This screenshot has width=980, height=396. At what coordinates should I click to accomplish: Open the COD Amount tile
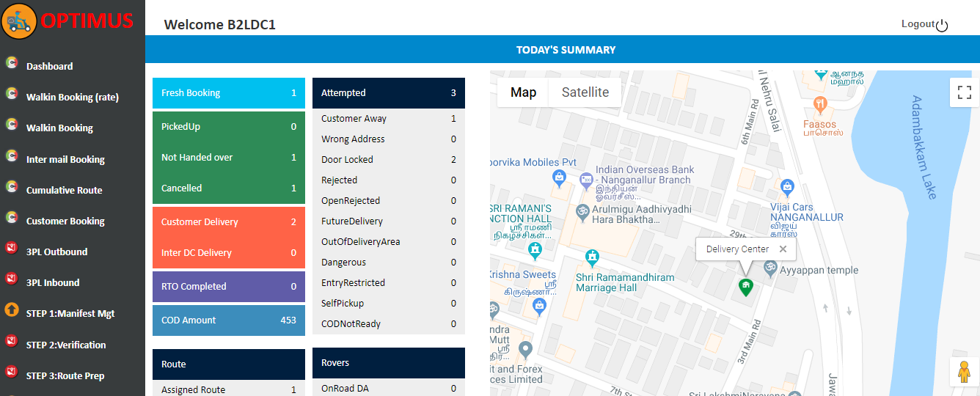coord(228,320)
